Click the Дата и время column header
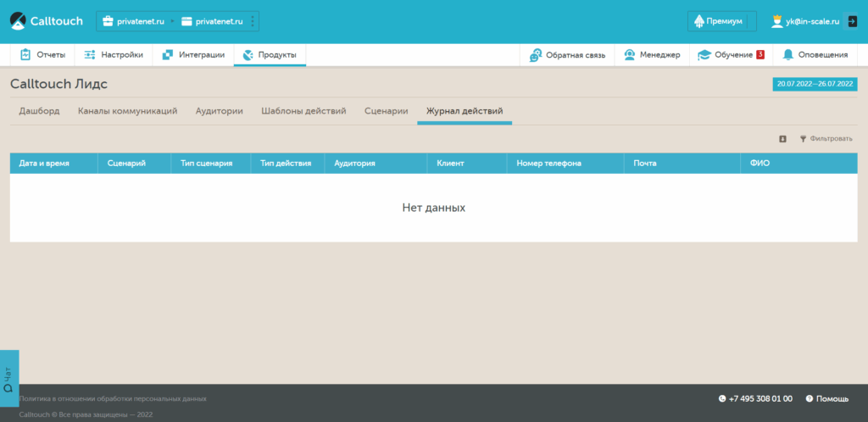 click(x=53, y=164)
